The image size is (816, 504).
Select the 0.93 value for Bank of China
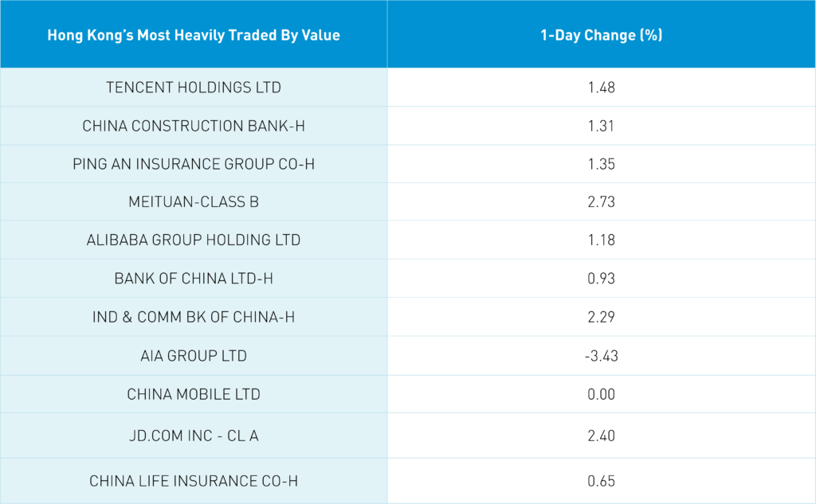pyautogui.click(x=601, y=279)
